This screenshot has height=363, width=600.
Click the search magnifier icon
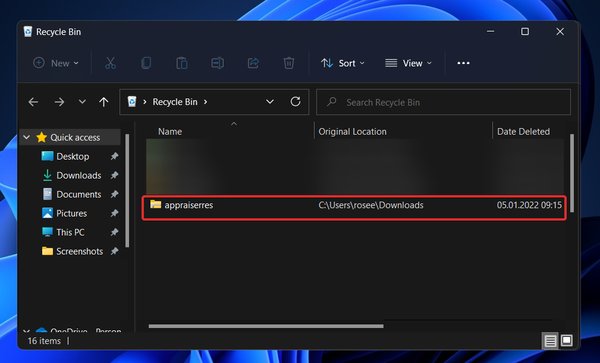pos(332,102)
